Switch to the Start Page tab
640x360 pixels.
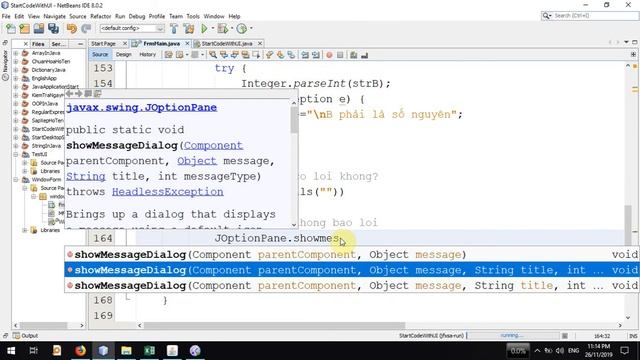pyautogui.click(x=103, y=43)
